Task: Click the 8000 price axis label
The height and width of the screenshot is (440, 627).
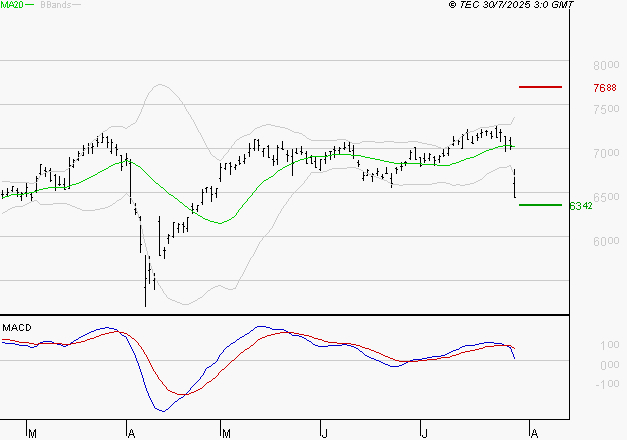Action: pos(607,65)
